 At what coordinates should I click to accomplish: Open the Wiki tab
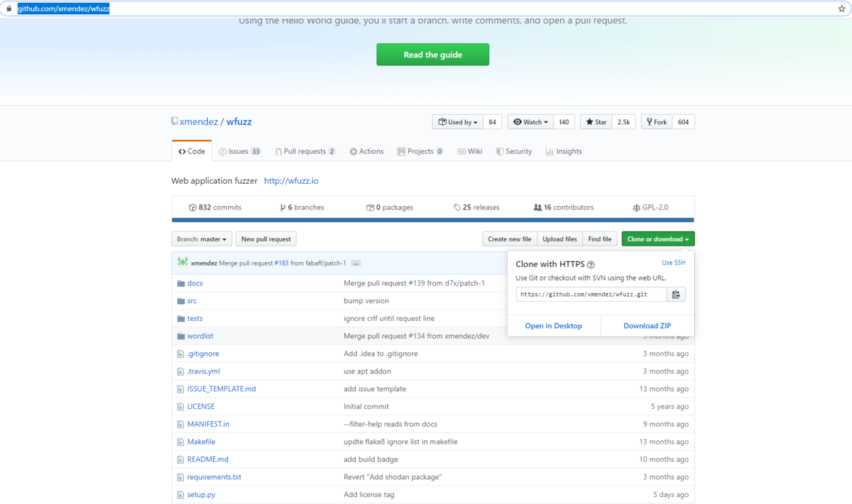[470, 151]
